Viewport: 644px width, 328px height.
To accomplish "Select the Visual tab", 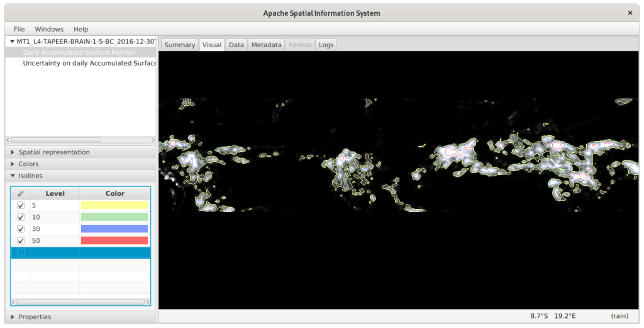I will (x=212, y=45).
